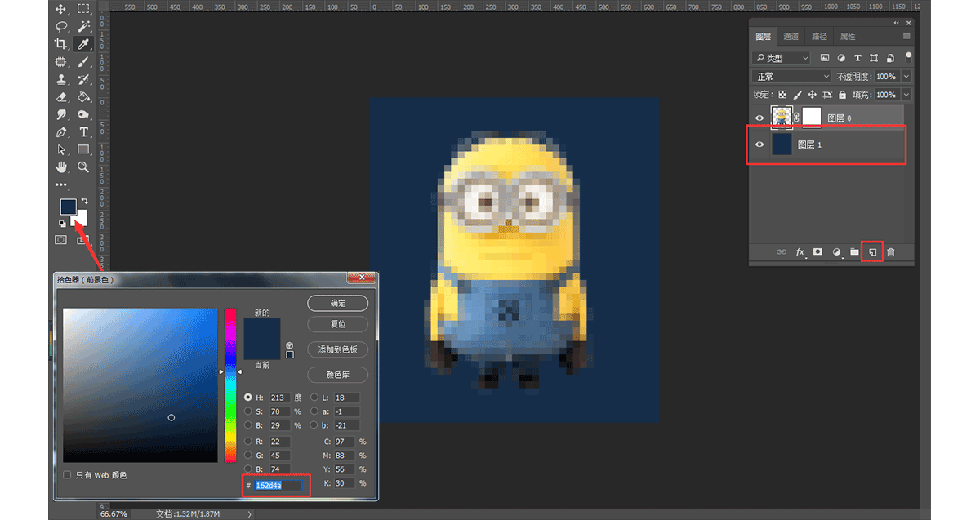Collapse panel with double-arrow icon
The width and height of the screenshot is (980, 520).
tap(896, 23)
